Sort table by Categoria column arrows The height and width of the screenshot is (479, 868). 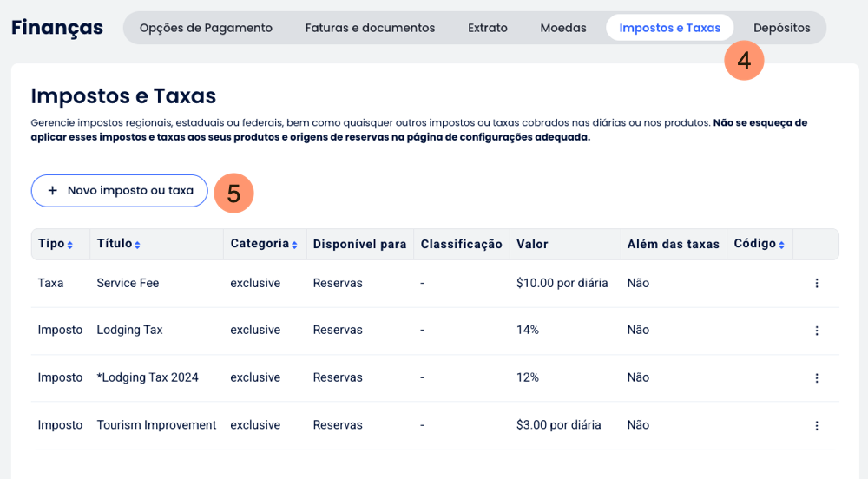[294, 246]
